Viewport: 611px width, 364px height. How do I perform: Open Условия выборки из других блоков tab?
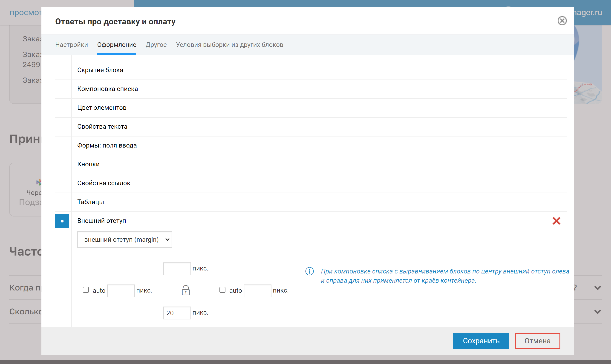[x=230, y=45]
